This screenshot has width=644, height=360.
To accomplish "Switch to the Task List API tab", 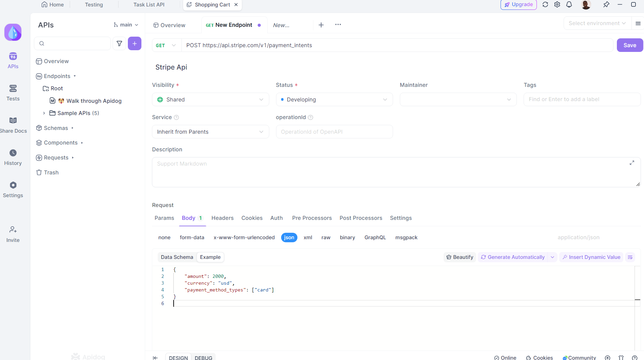I will [x=149, y=5].
